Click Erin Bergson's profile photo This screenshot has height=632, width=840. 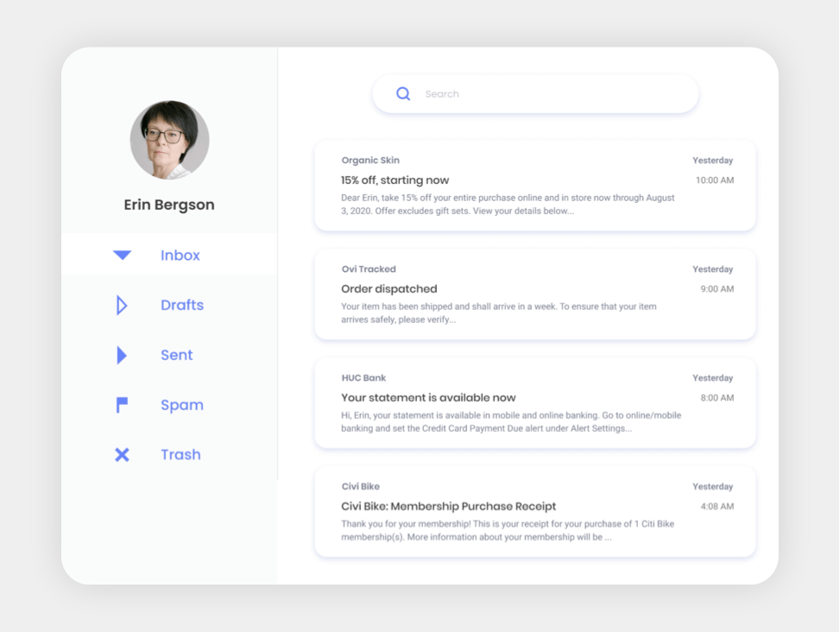pos(169,140)
